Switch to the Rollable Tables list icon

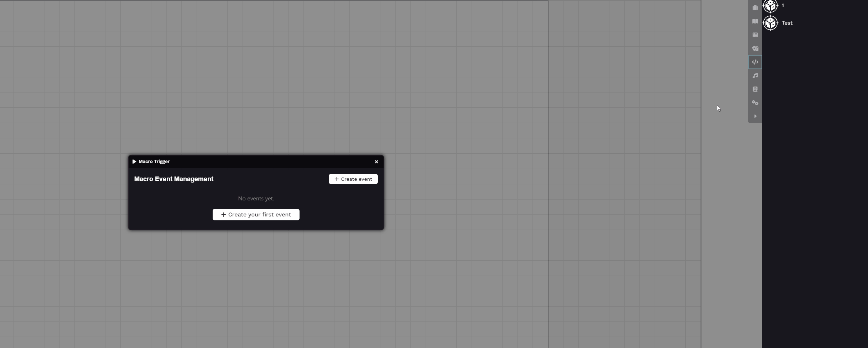coord(755,35)
